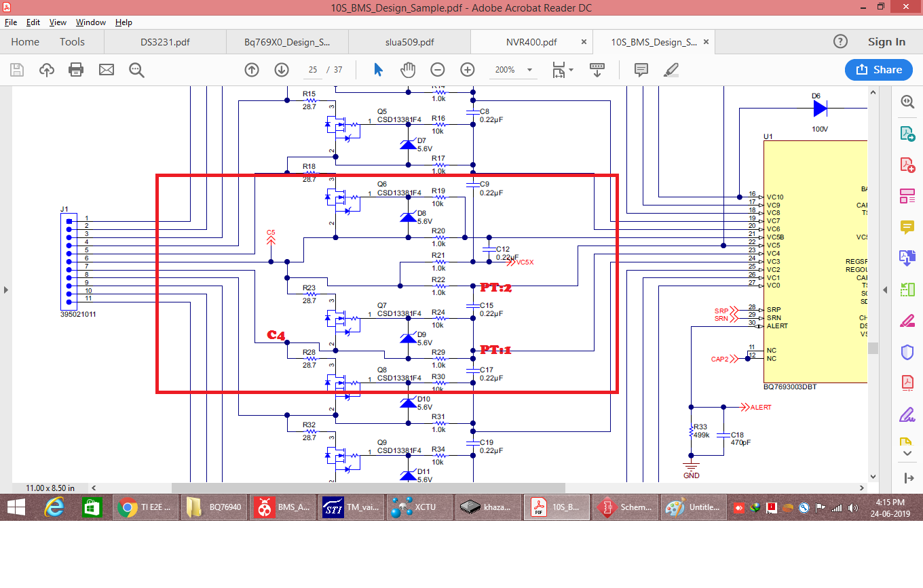
Task: Open Search tool in right pane
Action: coord(907,102)
